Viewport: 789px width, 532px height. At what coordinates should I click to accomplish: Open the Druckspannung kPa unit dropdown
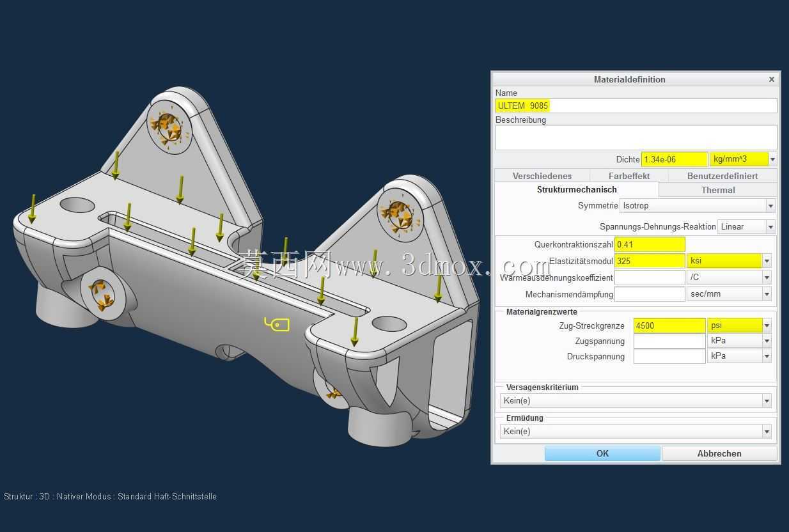point(739,356)
